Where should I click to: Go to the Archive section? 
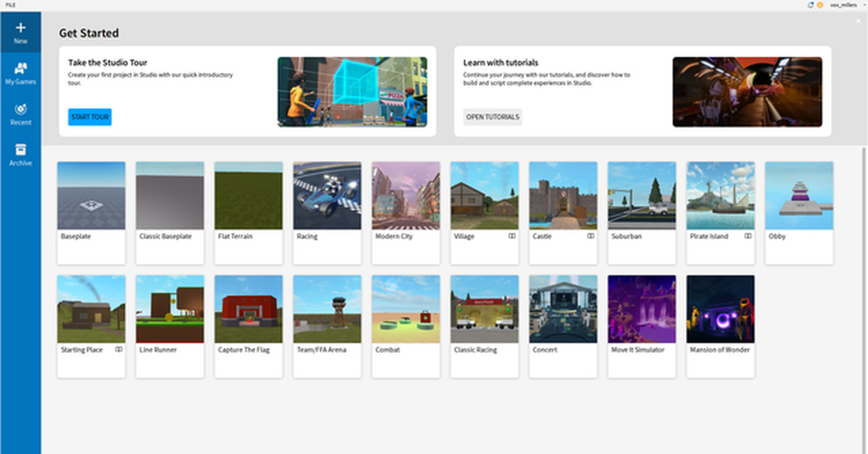click(x=20, y=154)
